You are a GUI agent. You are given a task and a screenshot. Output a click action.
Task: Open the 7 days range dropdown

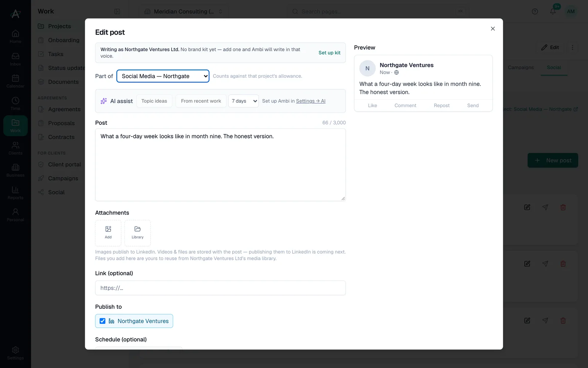pos(244,101)
